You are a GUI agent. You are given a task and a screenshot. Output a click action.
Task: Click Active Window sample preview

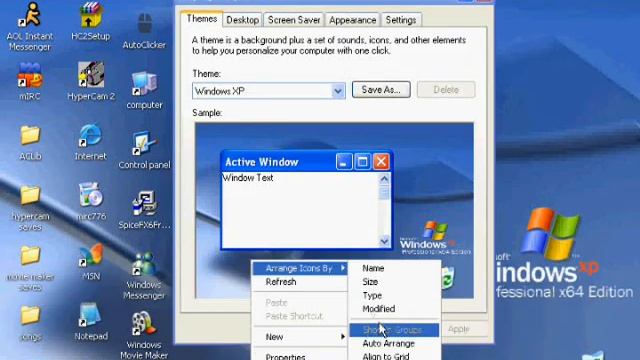[307, 200]
